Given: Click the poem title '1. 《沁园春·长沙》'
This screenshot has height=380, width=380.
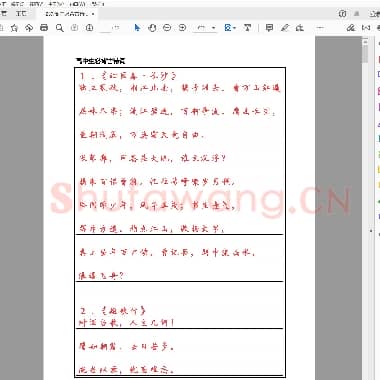Looking at the screenshot, I should tap(127, 76).
